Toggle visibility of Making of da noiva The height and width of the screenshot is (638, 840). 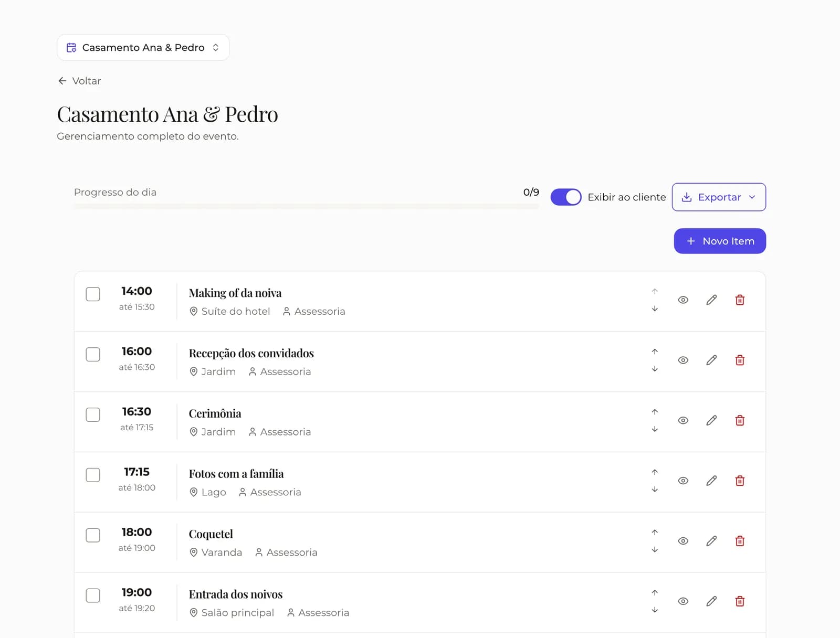tap(683, 300)
